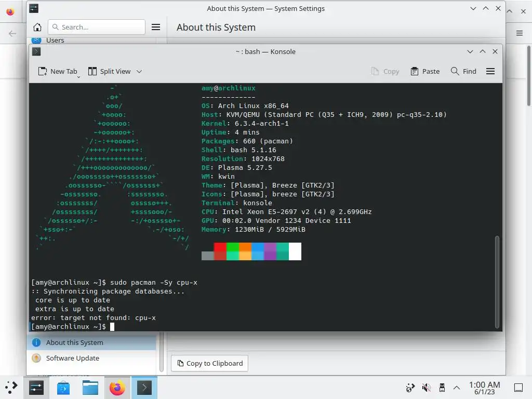Click the 'GPU: 00:02.0 Vendor 1234' line

pos(276,220)
